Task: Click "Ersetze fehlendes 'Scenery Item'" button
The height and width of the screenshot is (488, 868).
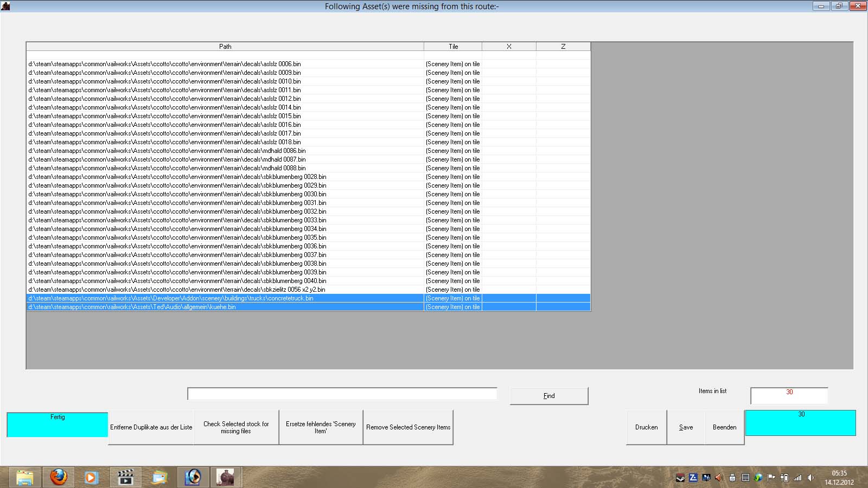Action: pos(321,427)
